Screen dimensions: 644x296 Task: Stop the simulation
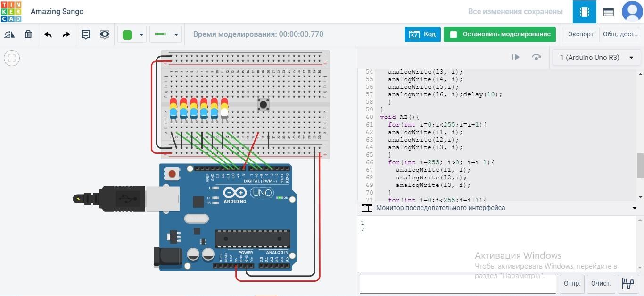point(500,34)
